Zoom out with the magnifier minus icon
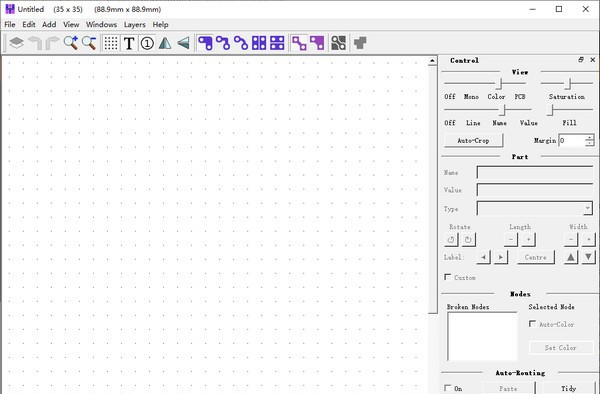This screenshot has width=600, height=394. click(89, 43)
